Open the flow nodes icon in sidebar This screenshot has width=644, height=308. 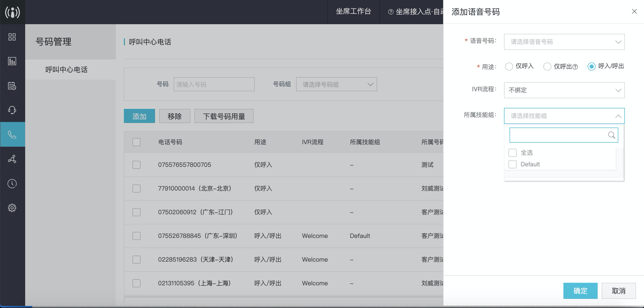12,159
